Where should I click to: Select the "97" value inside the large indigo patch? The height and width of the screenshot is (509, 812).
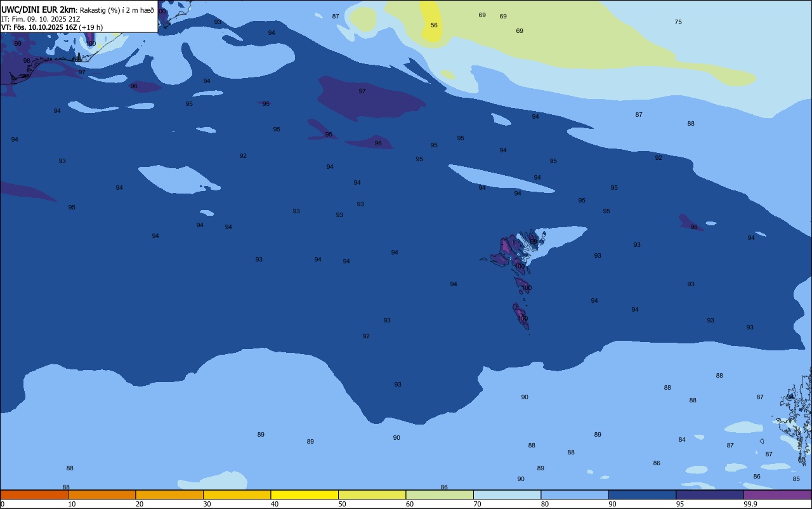(x=362, y=91)
